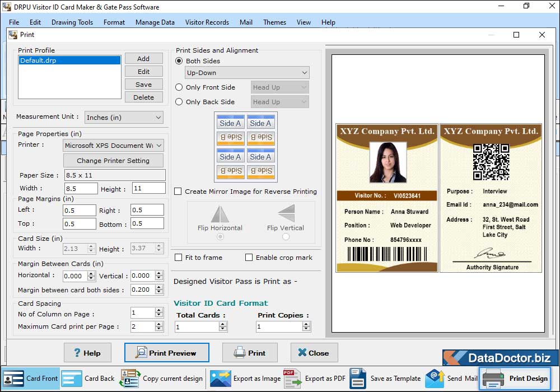
Task: Open Measurement Unit Inches dropdown
Action: [124, 118]
